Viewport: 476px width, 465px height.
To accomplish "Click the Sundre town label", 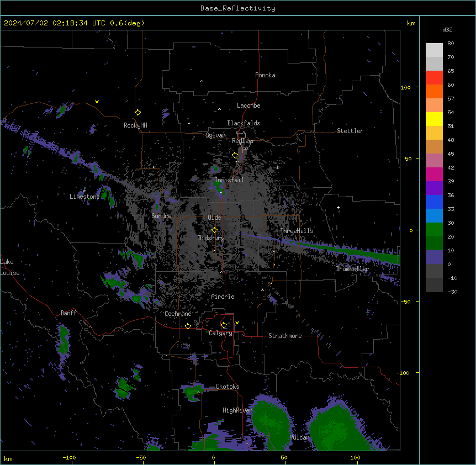I will (x=161, y=216).
